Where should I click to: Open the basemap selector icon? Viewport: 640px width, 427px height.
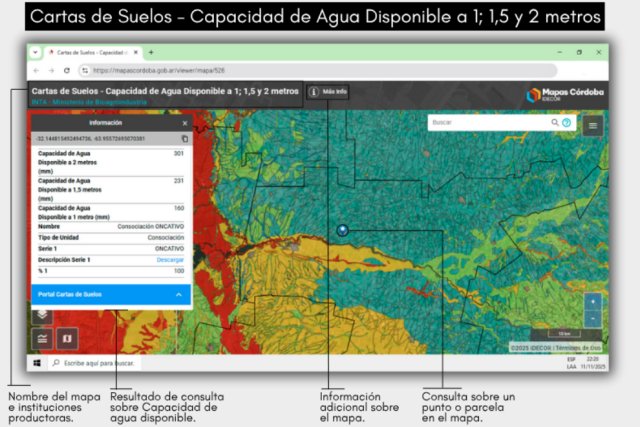pos(67,338)
